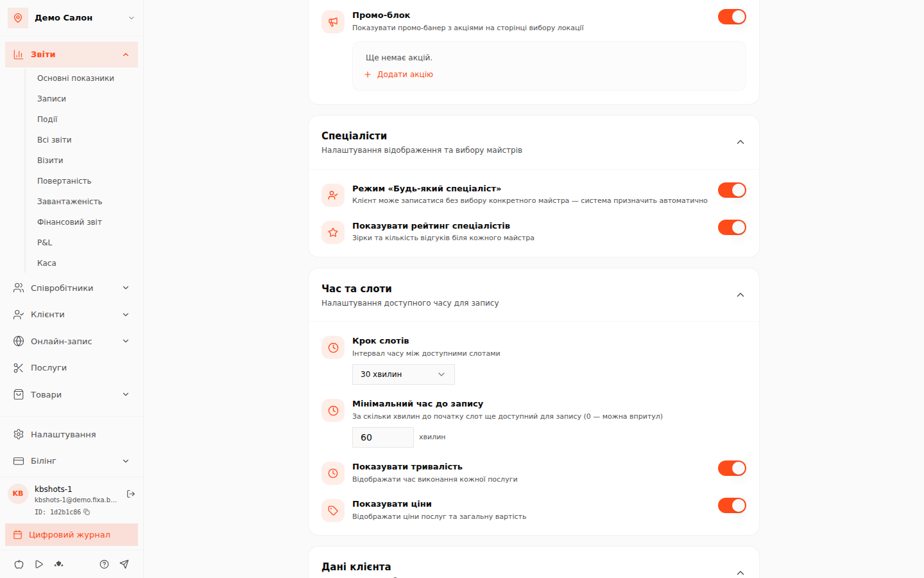Open the Крок слотів 30 хвилин dropdown
The height and width of the screenshot is (578, 924).
403,374
